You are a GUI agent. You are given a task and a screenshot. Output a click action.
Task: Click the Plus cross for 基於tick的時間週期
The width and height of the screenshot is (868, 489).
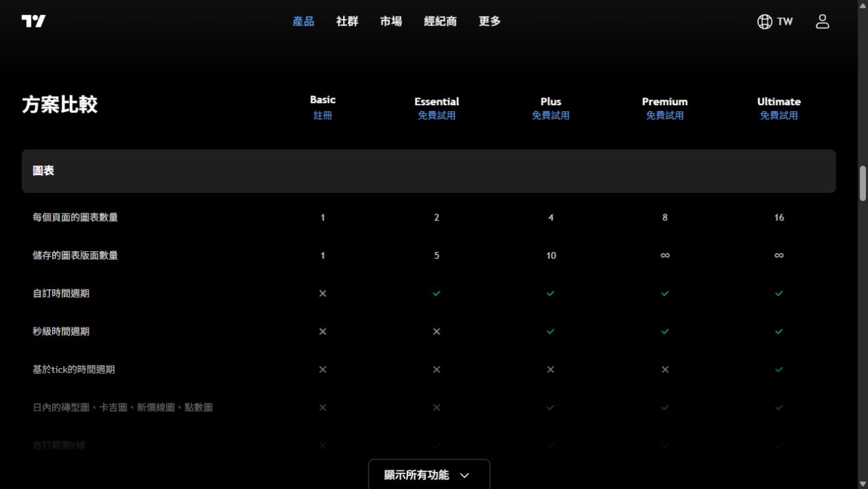pyautogui.click(x=550, y=369)
